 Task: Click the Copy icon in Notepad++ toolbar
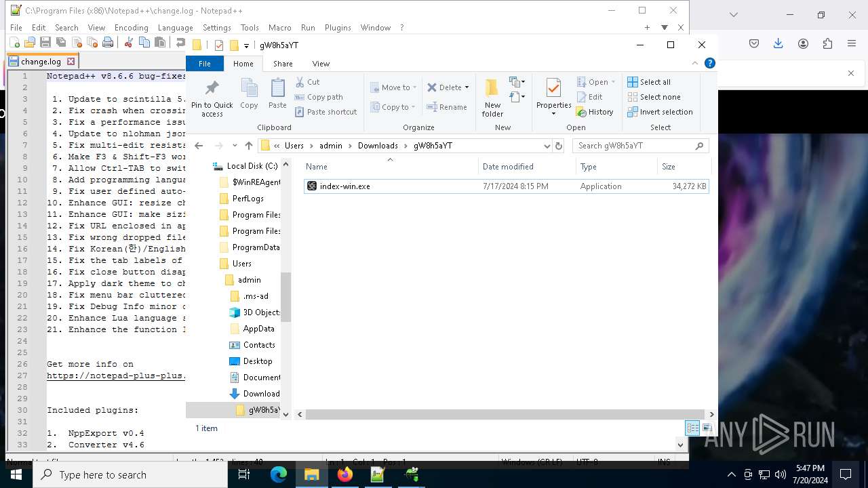144,42
